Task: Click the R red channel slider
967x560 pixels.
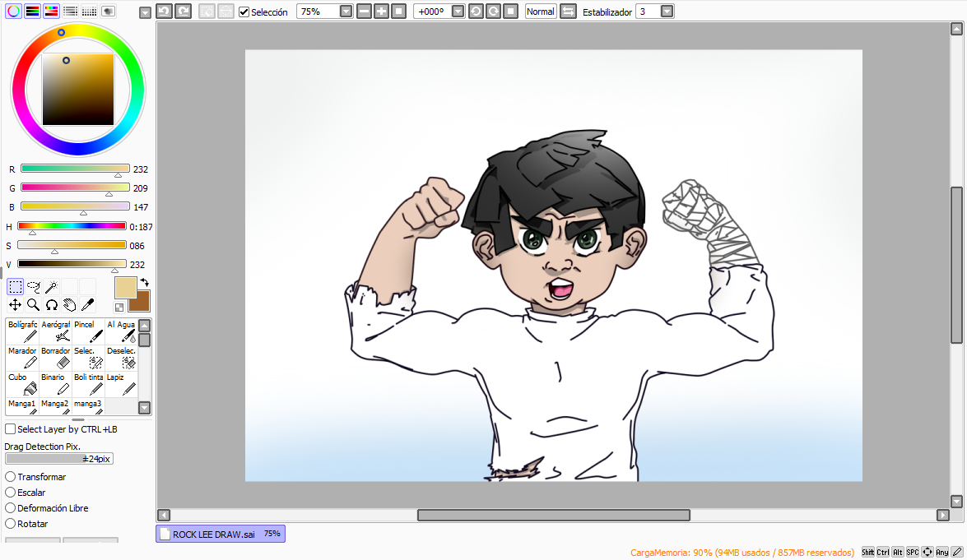Action: click(x=75, y=169)
